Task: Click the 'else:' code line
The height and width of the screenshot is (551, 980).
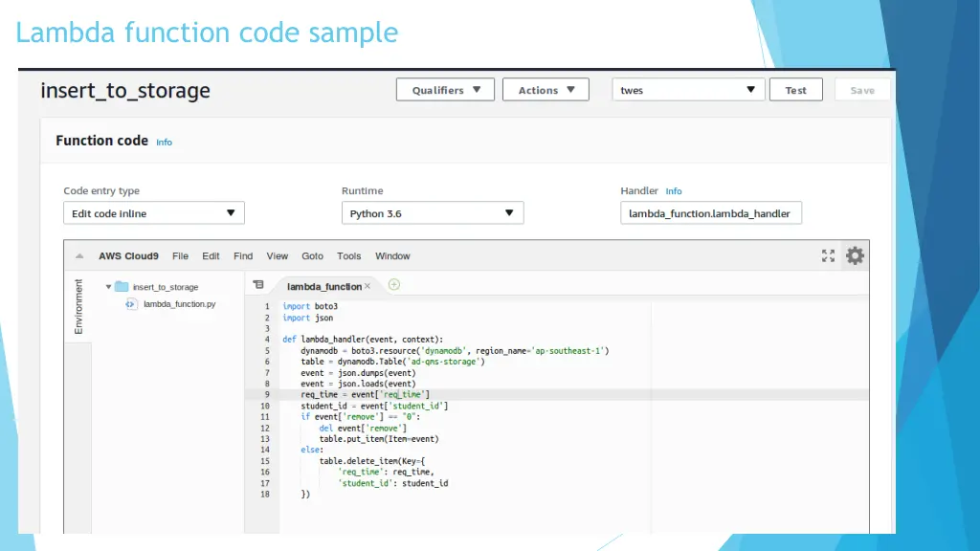Action: pyautogui.click(x=312, y=450)
